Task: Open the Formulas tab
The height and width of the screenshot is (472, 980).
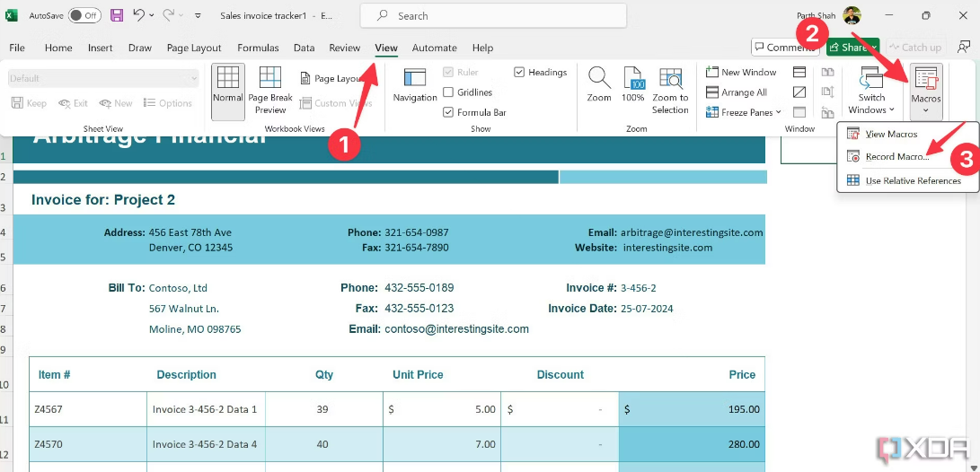Action: [258, 48]
